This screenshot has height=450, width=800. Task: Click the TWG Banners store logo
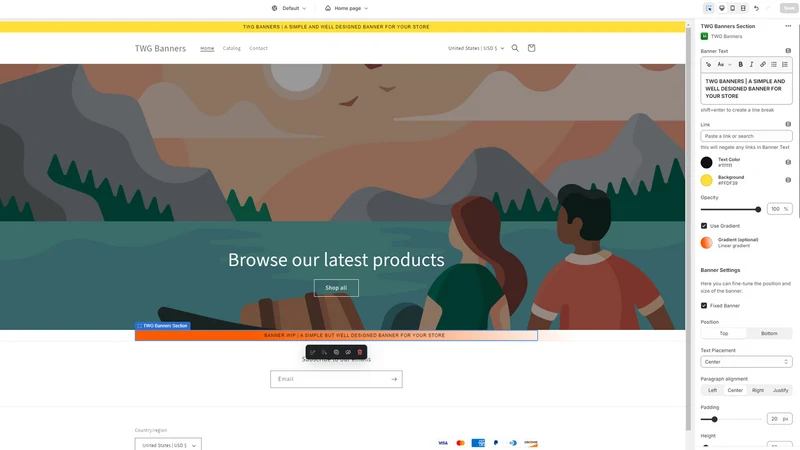click(160, 48)
